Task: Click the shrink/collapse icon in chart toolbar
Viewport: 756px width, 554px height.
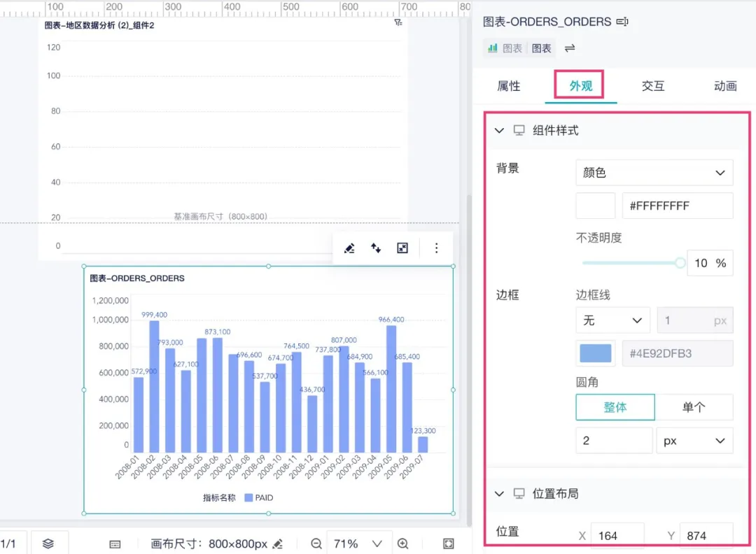Action: [x=402, y=248]
